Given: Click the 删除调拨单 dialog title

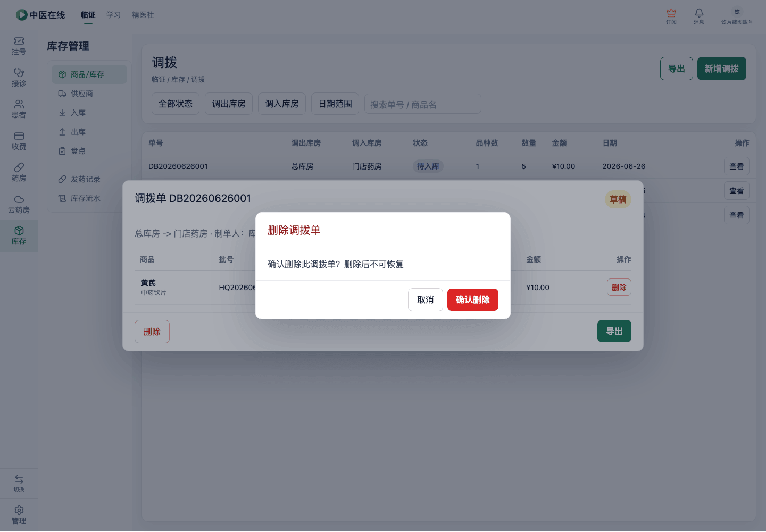Looking at the screenshot, I should pos(294,230).
